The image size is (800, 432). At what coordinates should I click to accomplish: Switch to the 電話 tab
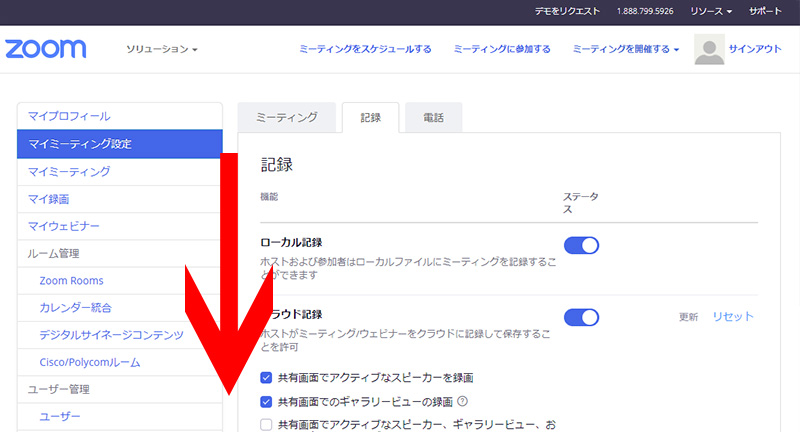coord(434,118)
